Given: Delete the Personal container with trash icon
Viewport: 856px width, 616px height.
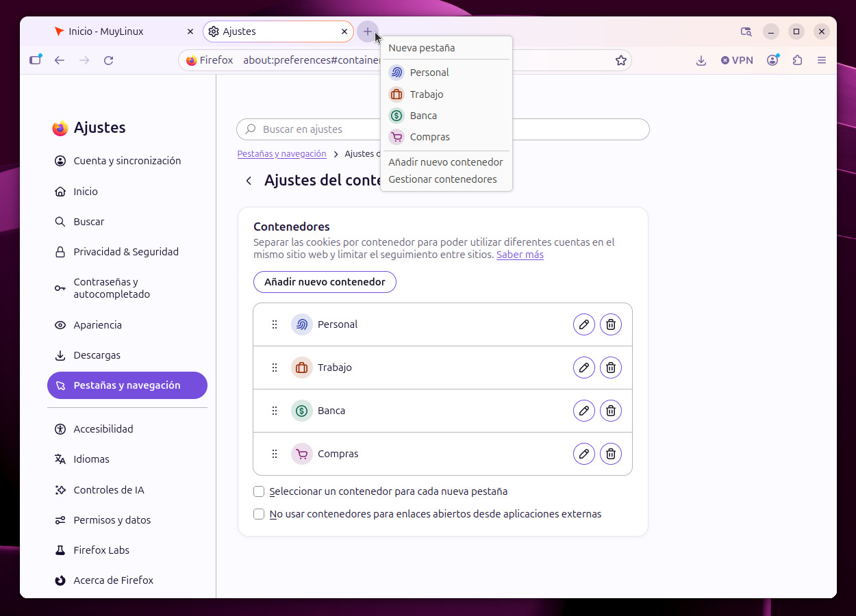Looking at the screenshot, I should (x=611, y=324).
